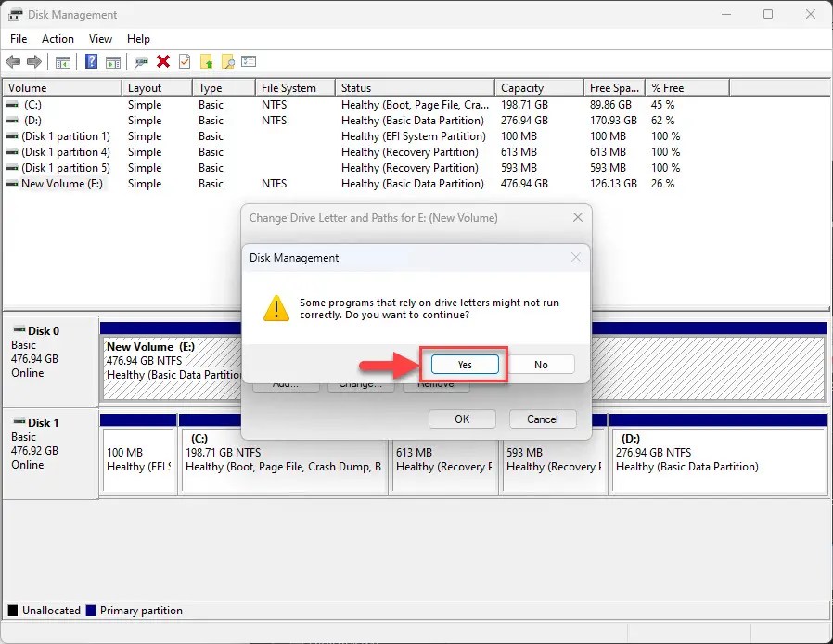Screen dimensions: 833x644
Task: Click the red X delete toolbar icon
Action: [162, 61]
